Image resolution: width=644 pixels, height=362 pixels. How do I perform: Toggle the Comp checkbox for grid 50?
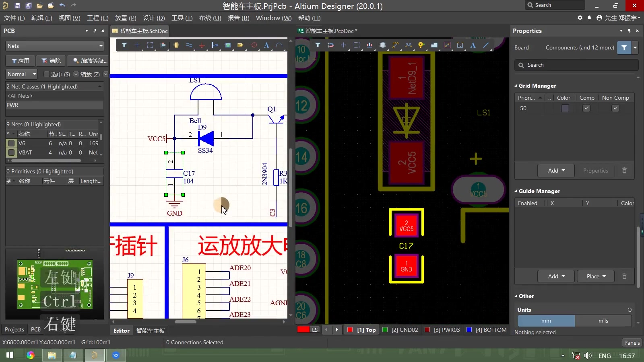coord(586,108)
